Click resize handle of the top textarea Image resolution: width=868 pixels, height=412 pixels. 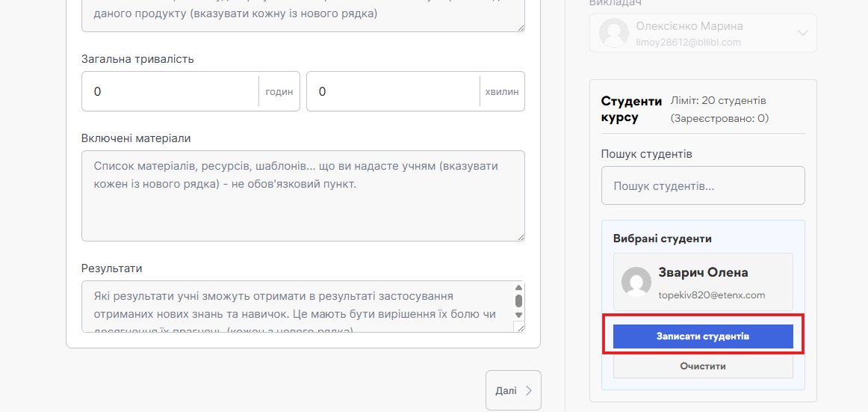[x=520, y=27]
